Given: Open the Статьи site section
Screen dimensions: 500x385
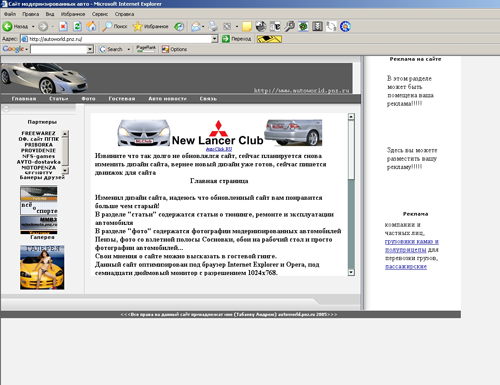Looking at the screenshot, I should click(59, 99).
